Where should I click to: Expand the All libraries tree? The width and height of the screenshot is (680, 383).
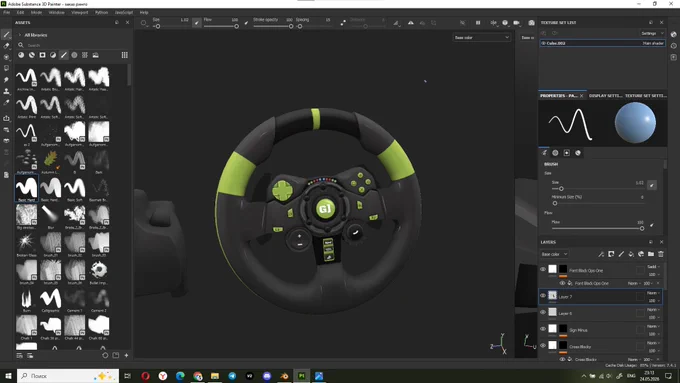20,35
